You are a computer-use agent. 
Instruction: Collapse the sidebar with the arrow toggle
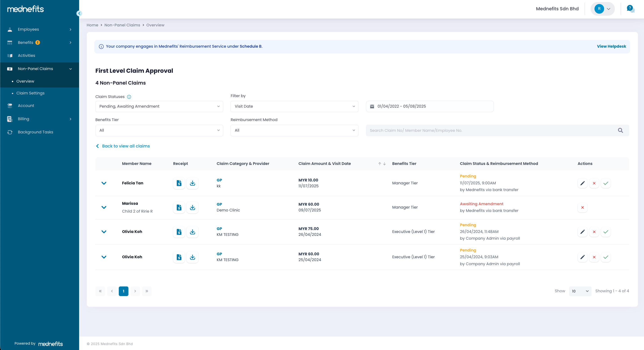[x=79, y=13]
